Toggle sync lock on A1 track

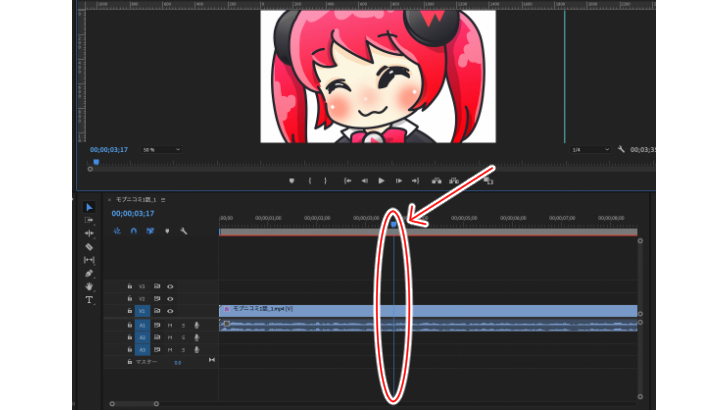click(157, 325)
